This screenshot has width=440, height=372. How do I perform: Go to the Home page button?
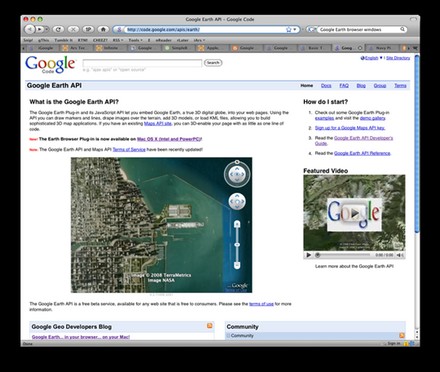coord(103,29)
